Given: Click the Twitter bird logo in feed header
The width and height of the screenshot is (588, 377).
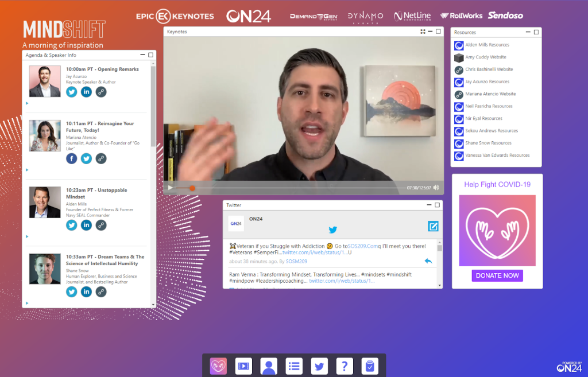Looking at the screenshot, I should (332, 230).
